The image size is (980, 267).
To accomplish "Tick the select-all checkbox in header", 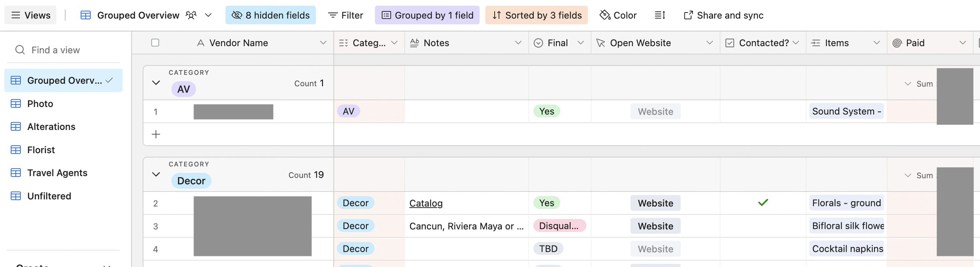I will coord(155,43).
